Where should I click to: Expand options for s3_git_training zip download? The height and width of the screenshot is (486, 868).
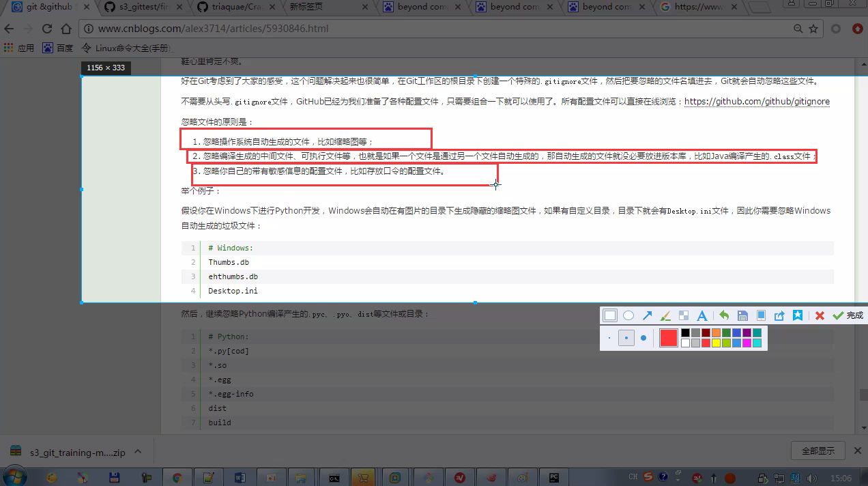tap(138, 452)
